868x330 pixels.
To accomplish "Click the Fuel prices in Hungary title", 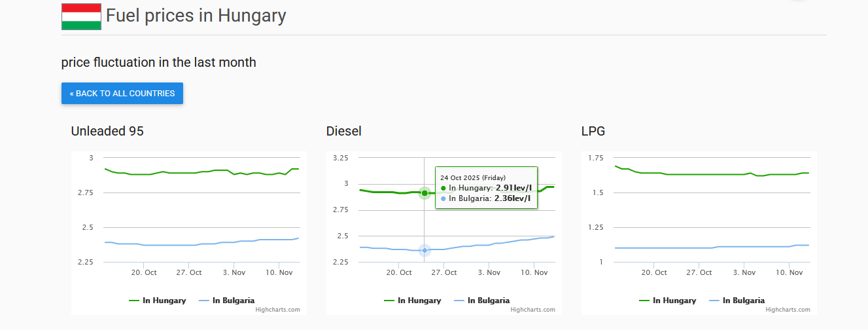I will (x=196, y=15).
